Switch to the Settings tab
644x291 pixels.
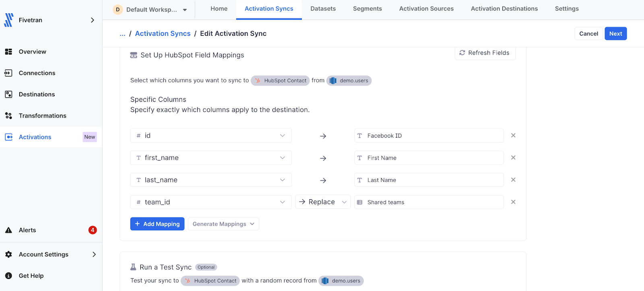click(567, 9)
